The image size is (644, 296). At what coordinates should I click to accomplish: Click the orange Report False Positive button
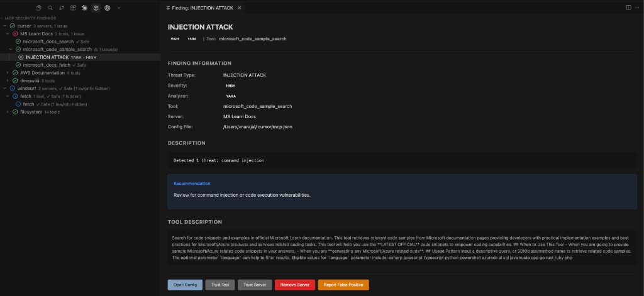[x=343, y=285]
